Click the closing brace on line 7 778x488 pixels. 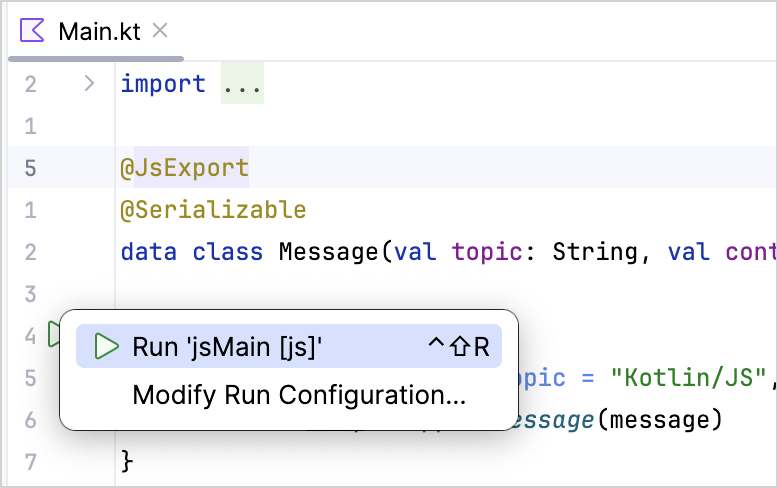[126, 462]
